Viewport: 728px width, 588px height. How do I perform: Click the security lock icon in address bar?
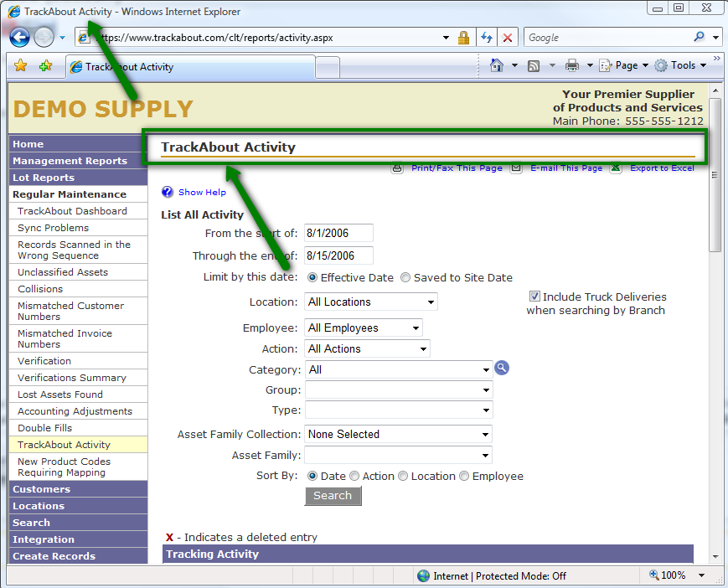(463, 38)
